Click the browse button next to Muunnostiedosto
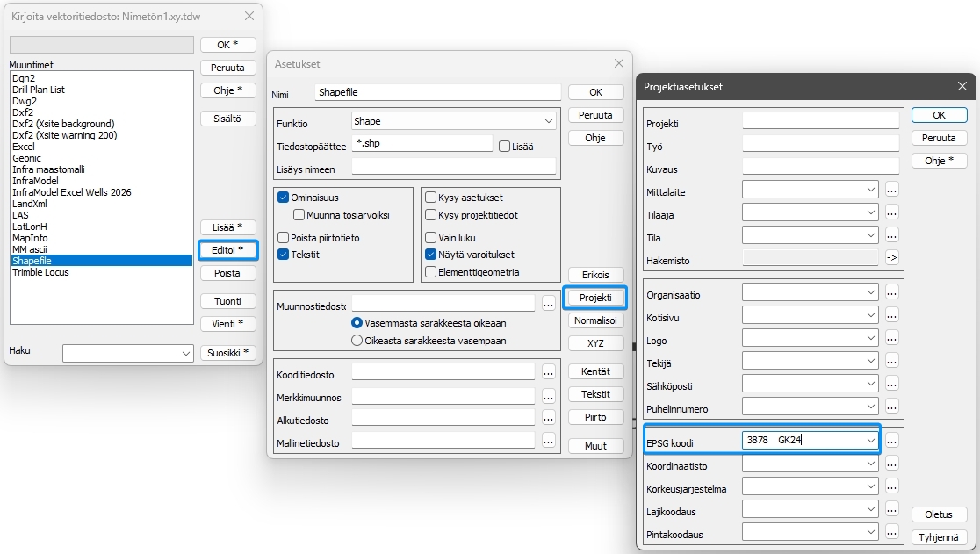This screenshot has width=980, height=554. (548, 304)
